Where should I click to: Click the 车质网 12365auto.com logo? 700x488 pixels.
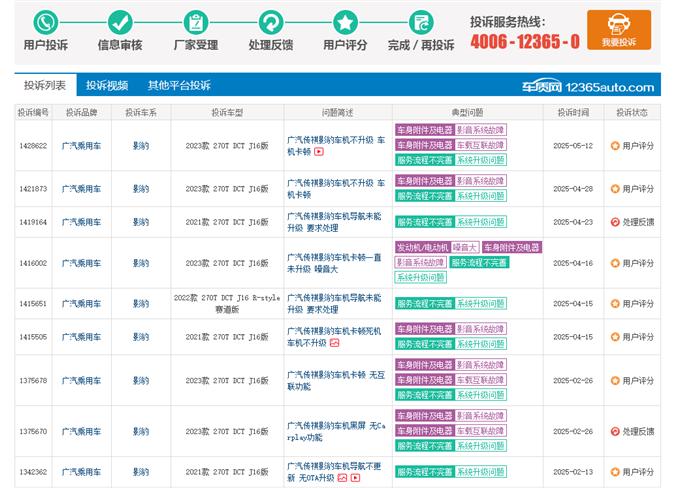(x=588, y=87)
